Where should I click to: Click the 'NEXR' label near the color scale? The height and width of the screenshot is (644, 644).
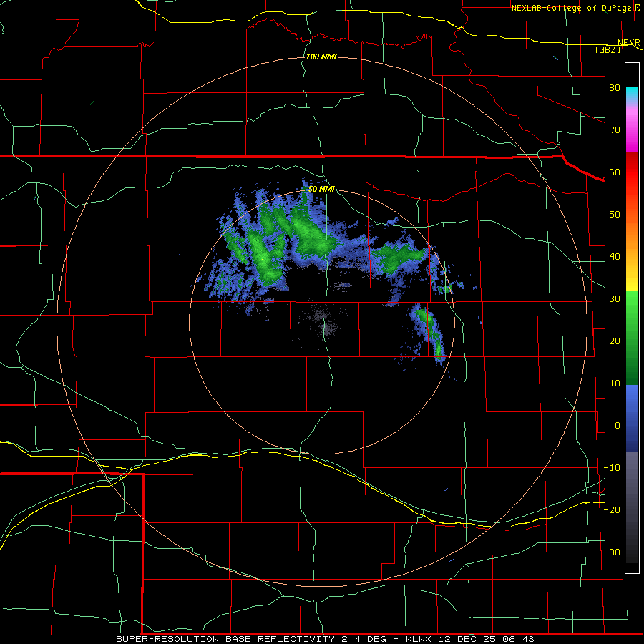628,43
